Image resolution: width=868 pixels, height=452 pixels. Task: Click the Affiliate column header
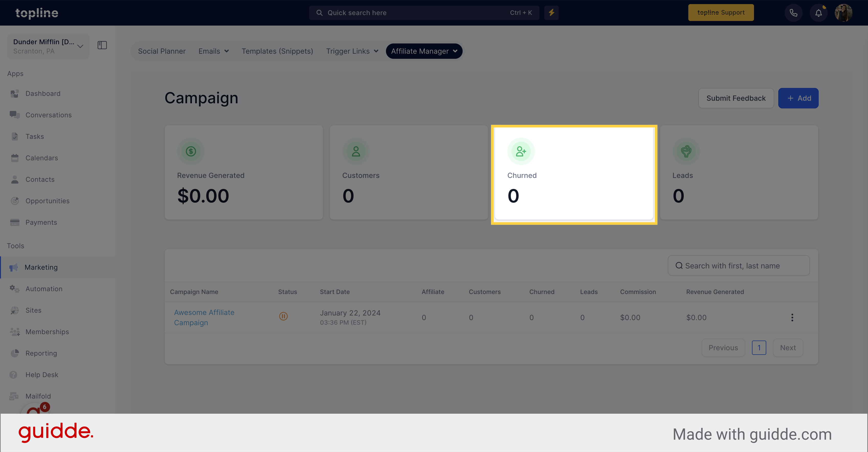(433, 292)
